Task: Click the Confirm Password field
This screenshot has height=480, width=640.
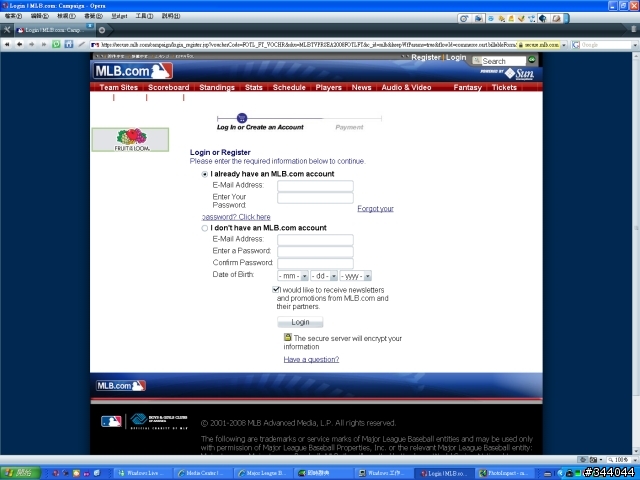Action: coord(315,263)
